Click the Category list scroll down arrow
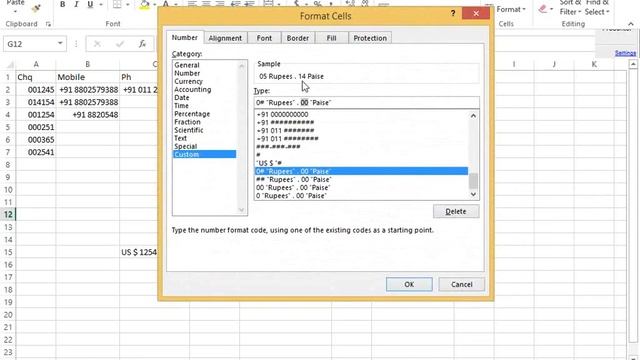This screenshot has width=640, height=360. point(241,210)
